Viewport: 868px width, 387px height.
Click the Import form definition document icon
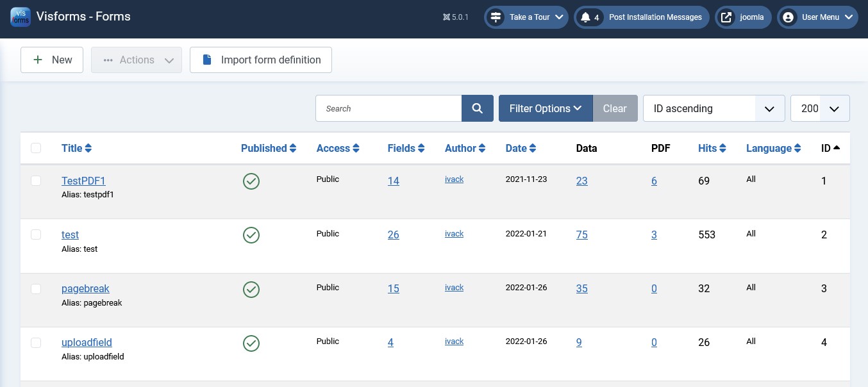pyautogui.click(x=206, y=60)
